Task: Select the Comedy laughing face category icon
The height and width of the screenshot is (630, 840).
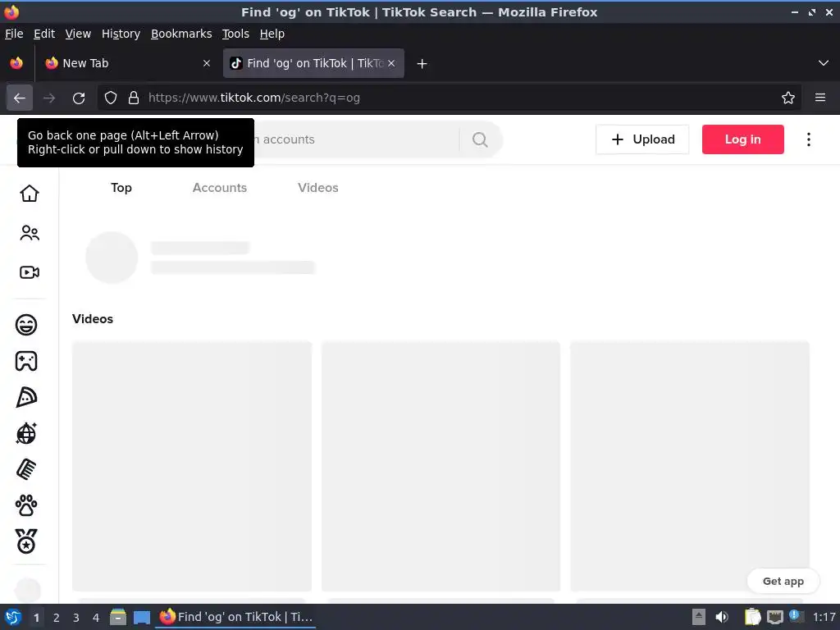Action: tap(26, 325)
